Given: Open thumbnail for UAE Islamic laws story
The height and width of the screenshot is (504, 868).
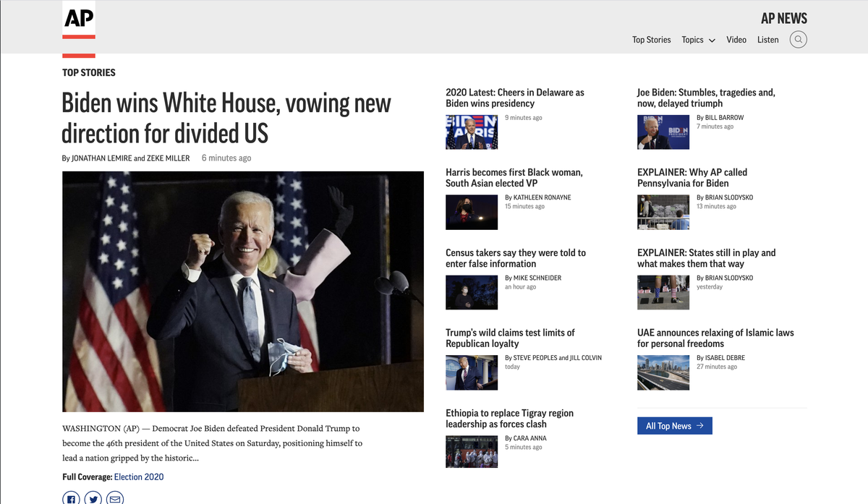Looking at the screenshot, I should [x=663, y=372].
